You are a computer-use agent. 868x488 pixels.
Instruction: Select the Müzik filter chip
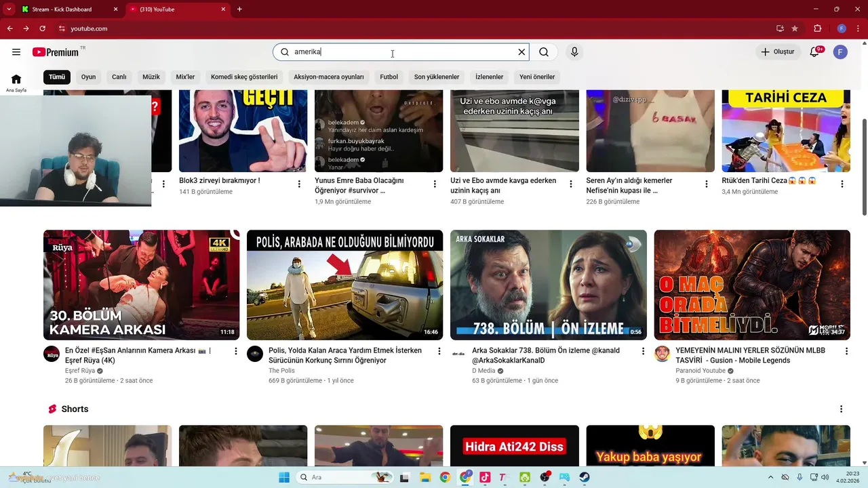coord(151,77)
